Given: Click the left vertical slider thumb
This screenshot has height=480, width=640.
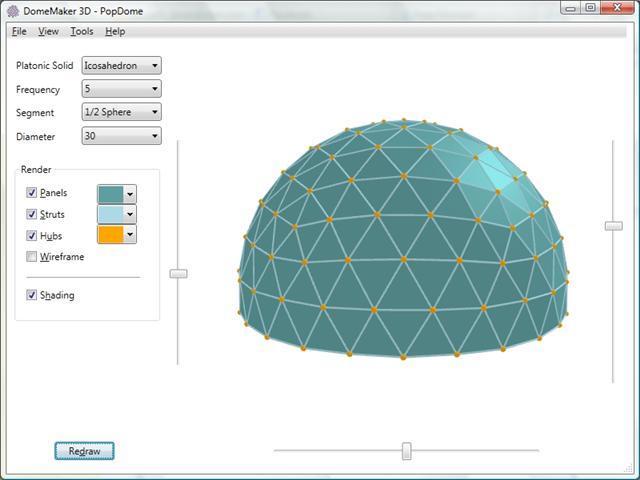Looking at the screenshot, I should click(178, 273).
